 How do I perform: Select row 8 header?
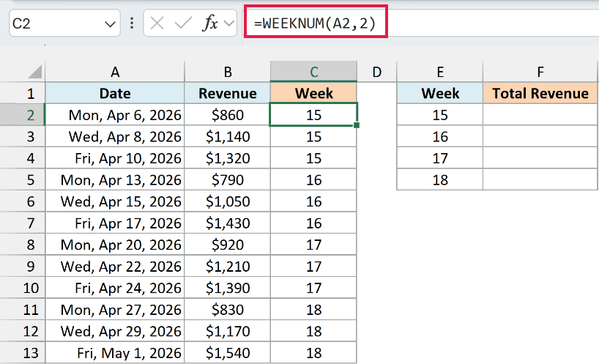tap(23, 245)
